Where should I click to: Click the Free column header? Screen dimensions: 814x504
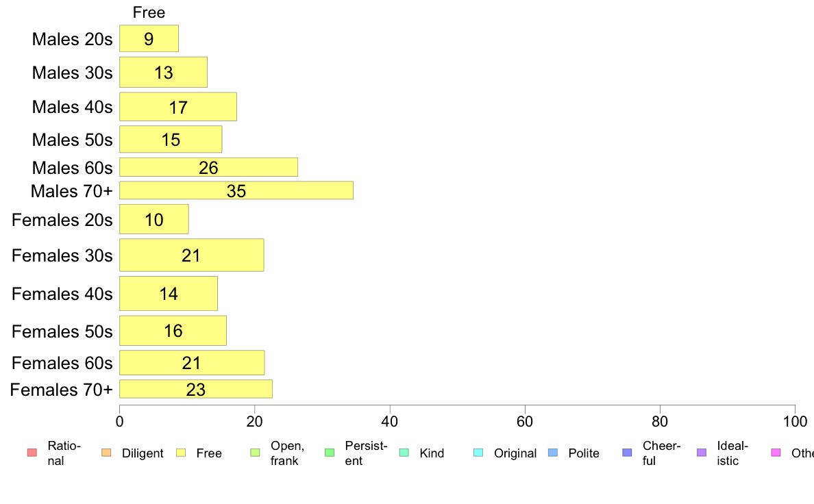coord(149,12)
